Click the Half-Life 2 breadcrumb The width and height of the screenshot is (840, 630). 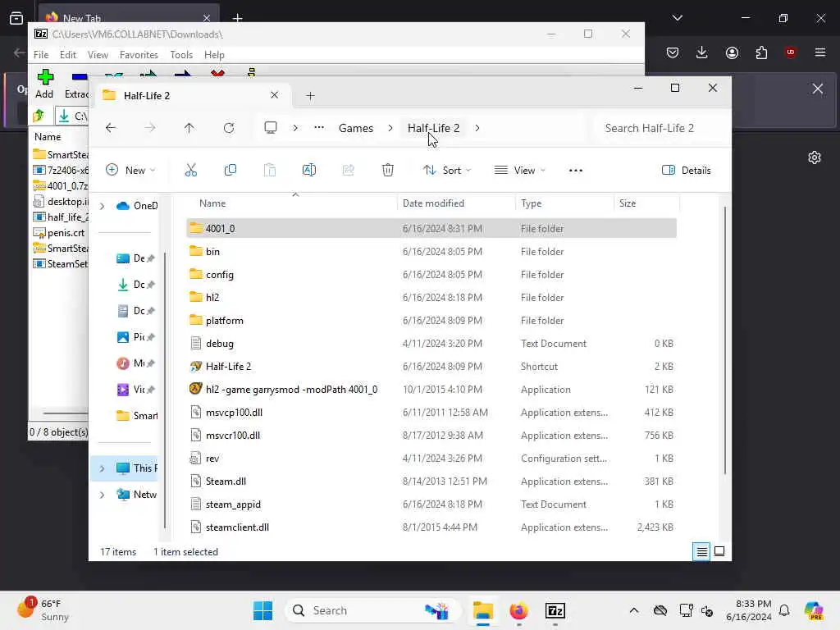coord(433,128)
